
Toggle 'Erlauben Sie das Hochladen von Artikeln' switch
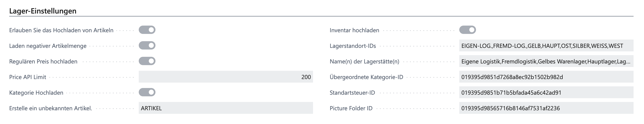point(147,30)
